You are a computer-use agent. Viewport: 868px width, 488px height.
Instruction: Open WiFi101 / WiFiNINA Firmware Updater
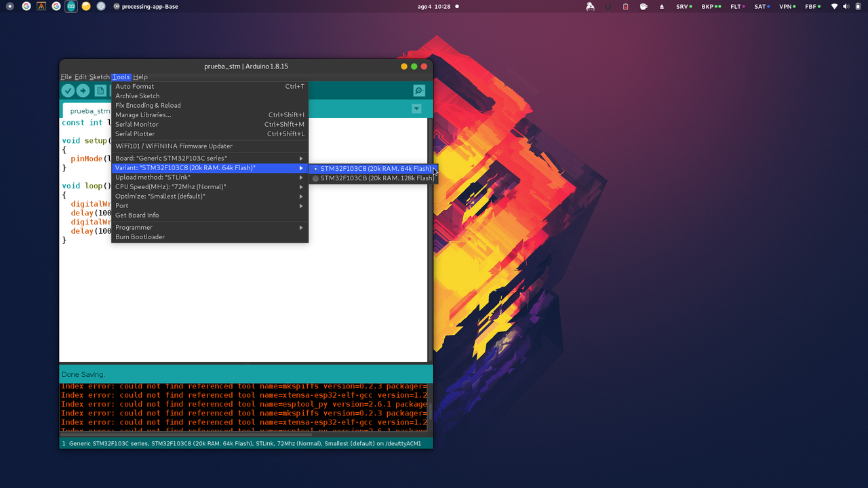coord(210,146)
